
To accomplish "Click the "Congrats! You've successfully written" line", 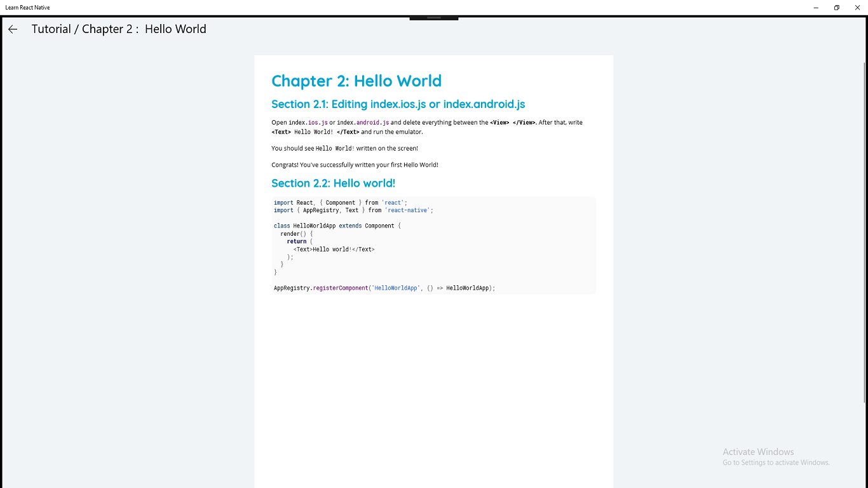I will 355,165.
